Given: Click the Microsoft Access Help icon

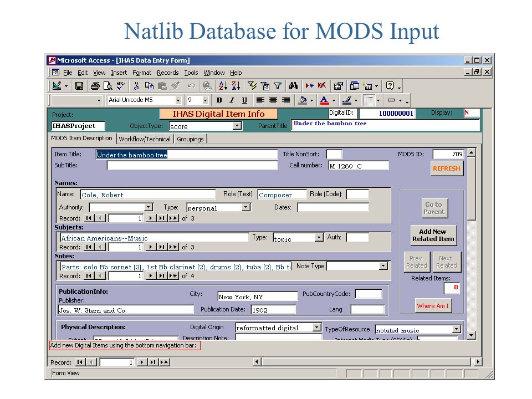Looking at the screenshot, I should coord(390,86).
